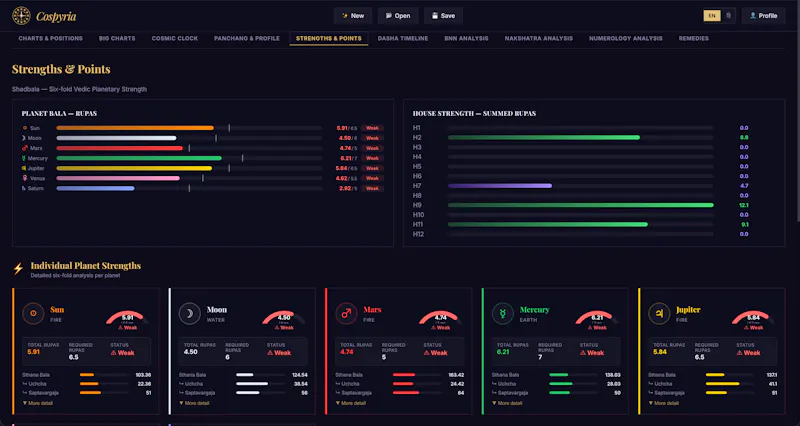
Task: Open the BNN Analysis tab
Action: point(466,38)
